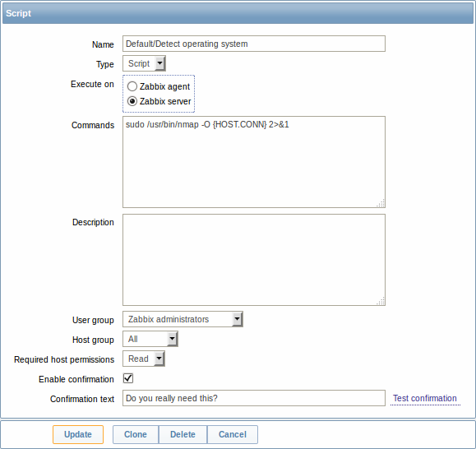Expand the Host group dropdown

tap(150, 339)
